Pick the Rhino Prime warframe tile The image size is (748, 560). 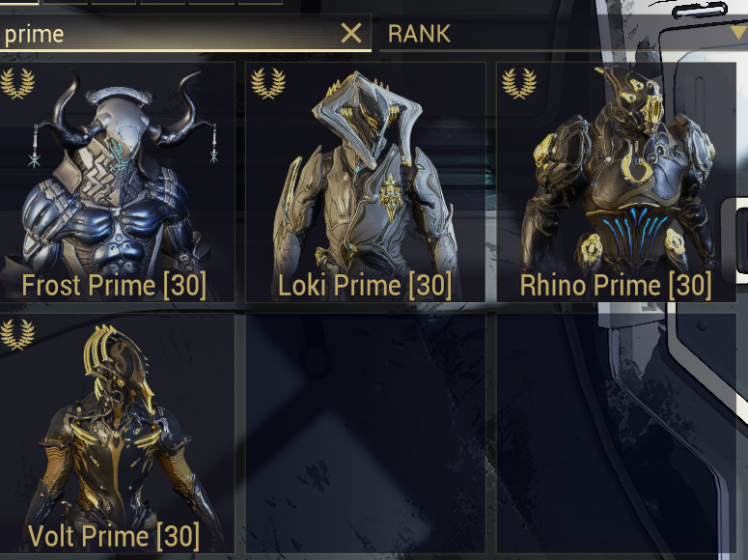(x=617, y=182)
